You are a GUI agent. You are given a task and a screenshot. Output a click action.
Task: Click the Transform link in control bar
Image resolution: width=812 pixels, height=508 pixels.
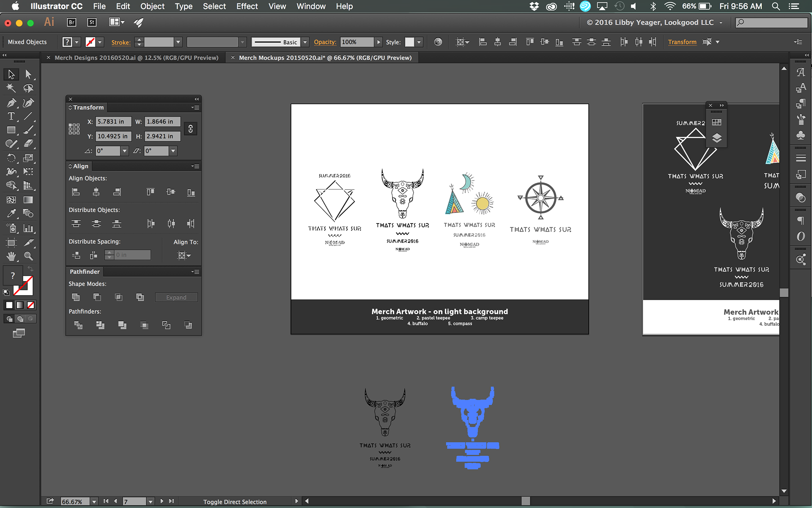[x=682, y=42]
